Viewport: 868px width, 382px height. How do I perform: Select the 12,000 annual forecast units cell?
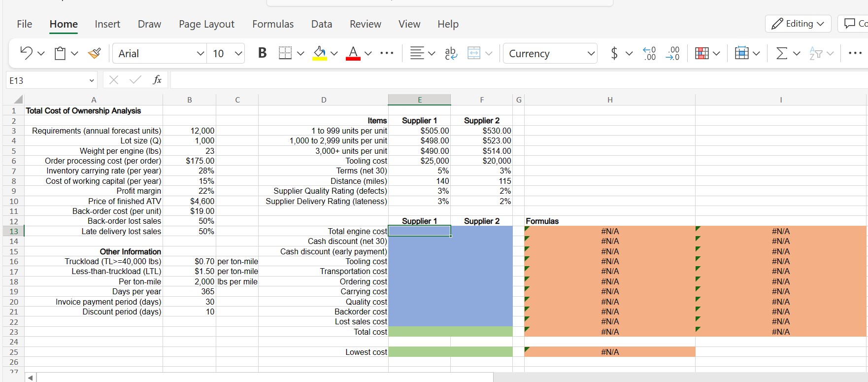190,131
